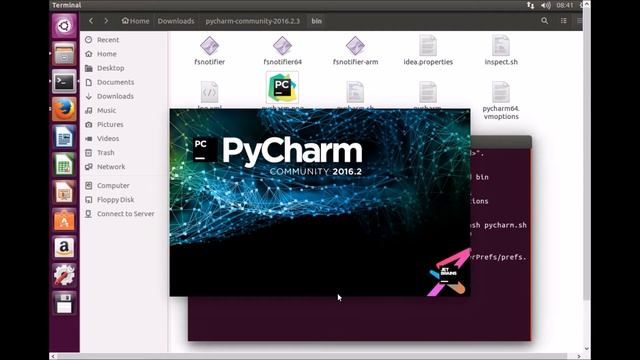640x360 pixels.
Task: Click the bin breadcrumb in the path bar
Action: click(317, 21)
